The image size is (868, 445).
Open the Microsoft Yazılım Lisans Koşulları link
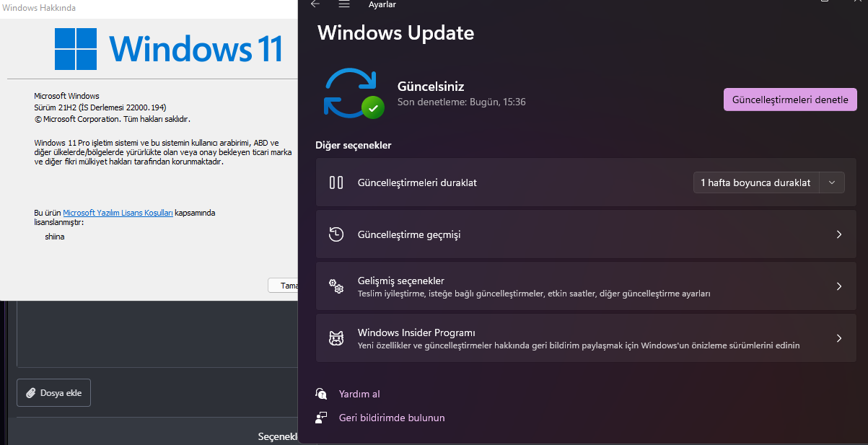[118, 213]
